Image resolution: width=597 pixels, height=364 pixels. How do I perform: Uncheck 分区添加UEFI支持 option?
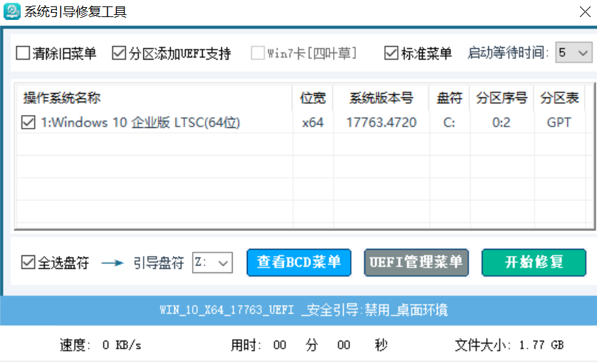[x=119, y=53]
